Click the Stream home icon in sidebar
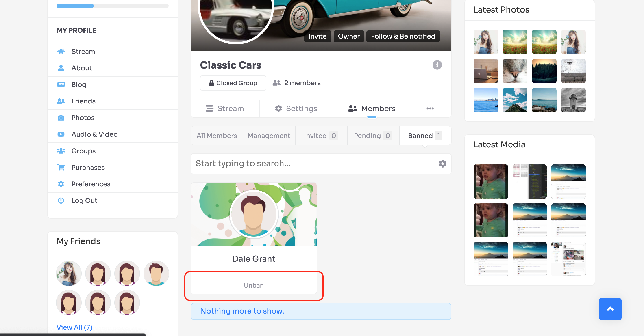The image size is (644, 336). tap(61, 52)
